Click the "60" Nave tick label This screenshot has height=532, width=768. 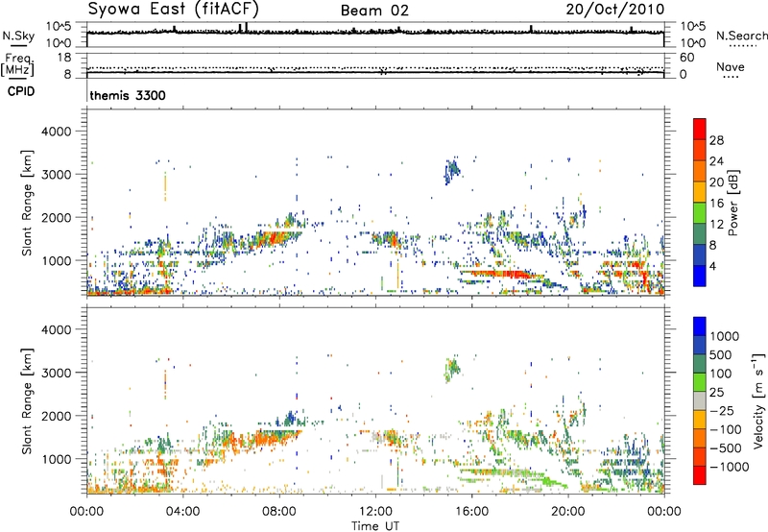tap(686, 58)
